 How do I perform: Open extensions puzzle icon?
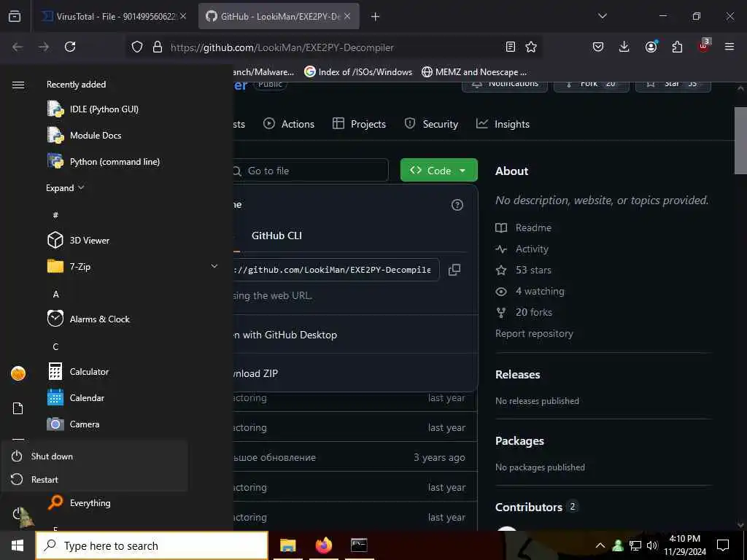click(x=677, y=47)
